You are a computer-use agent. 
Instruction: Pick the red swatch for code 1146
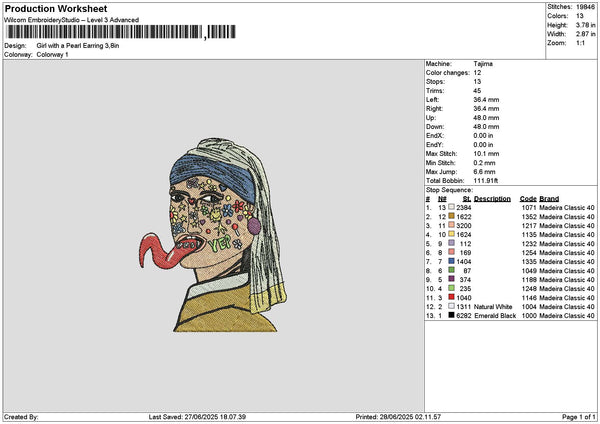click(452, 297)
